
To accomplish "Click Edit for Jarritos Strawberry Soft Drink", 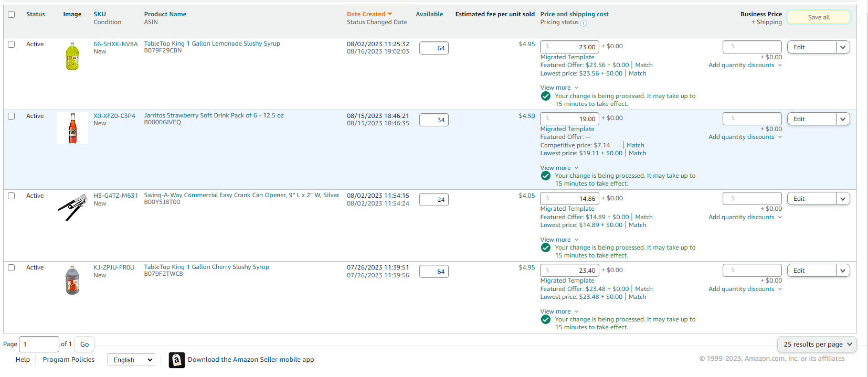I will (x=812, y=119).
